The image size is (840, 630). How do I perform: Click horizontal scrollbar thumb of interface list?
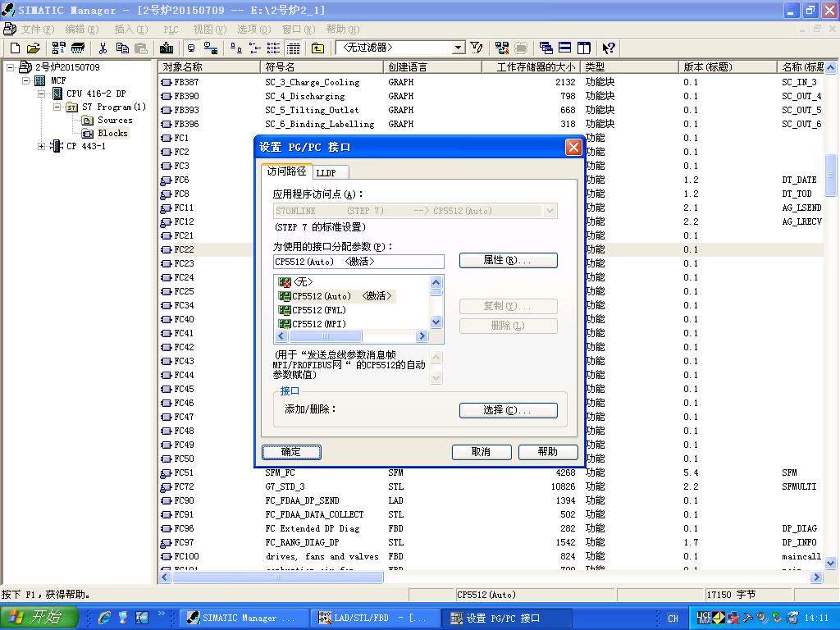coord(325,336)
